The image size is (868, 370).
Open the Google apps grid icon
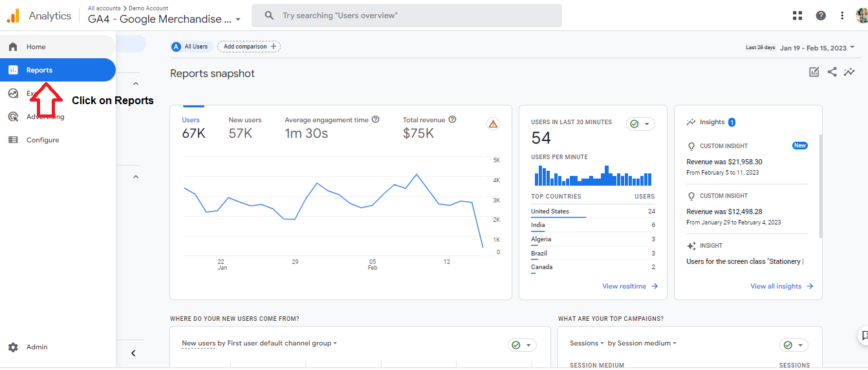coord(797,16)
